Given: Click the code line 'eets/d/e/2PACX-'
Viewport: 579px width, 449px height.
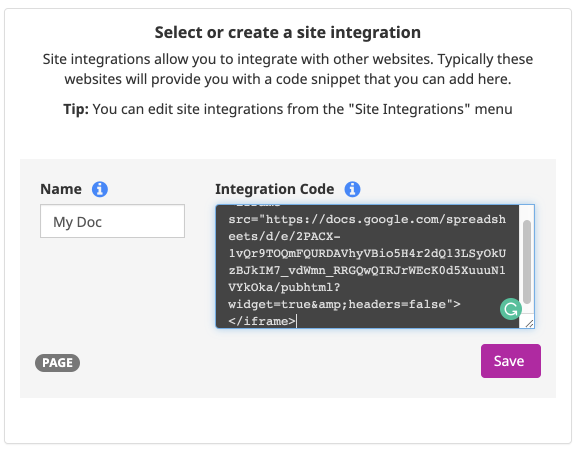Looking at the screenshot, I should click(x=284, y=236).
